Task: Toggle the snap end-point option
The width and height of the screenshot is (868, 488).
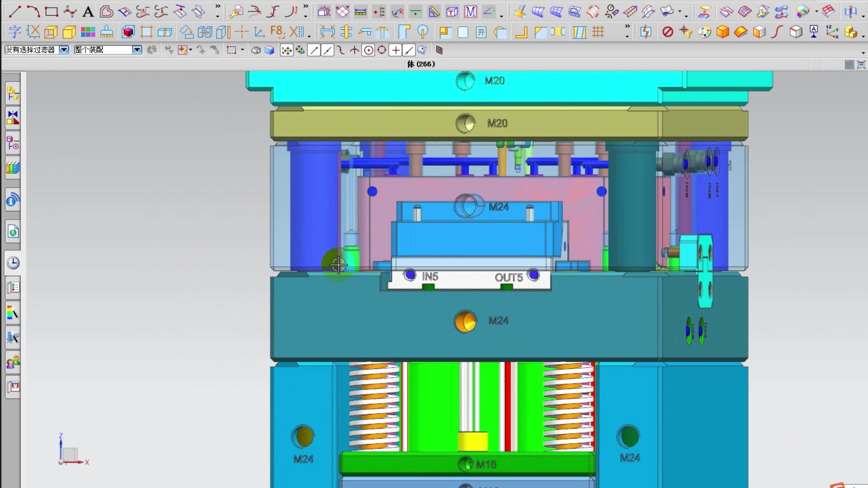Action: click(x=314, y=50)
